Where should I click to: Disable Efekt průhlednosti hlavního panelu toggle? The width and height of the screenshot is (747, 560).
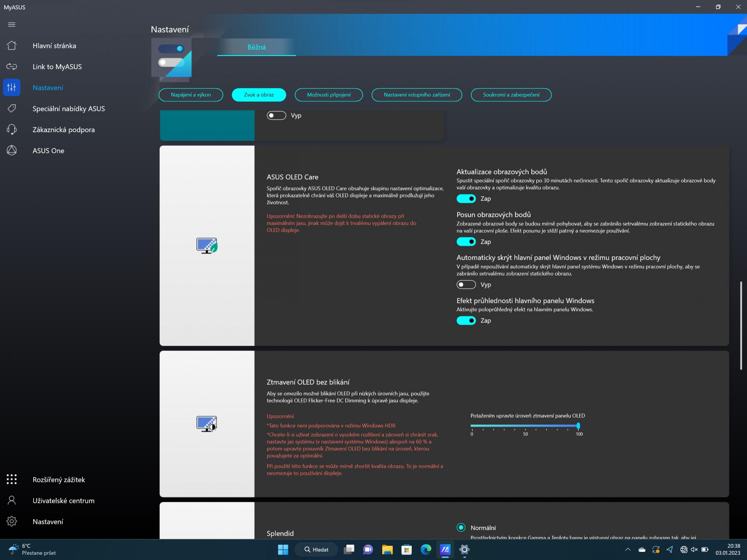click(466, 320)
